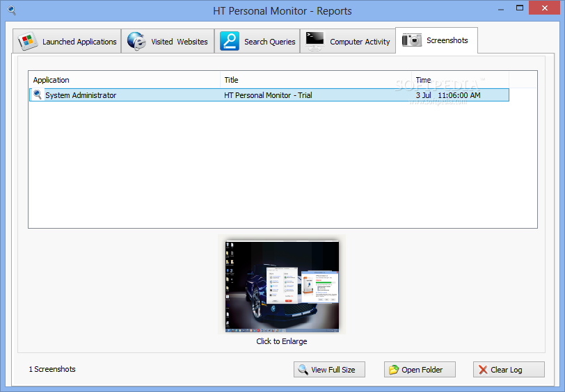Minimize the Reports window
The height and width of the screenshot is (392, 565).
tap(501, 8)
